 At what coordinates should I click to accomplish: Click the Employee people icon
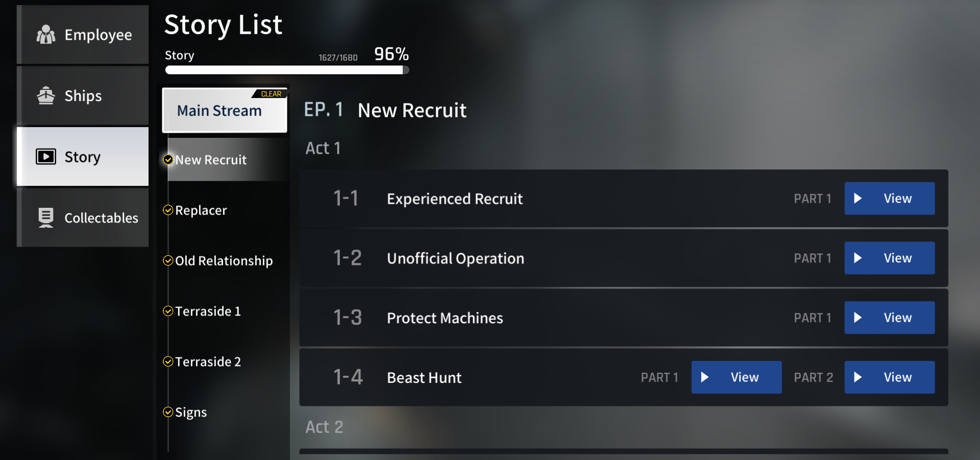coord(46,35)
